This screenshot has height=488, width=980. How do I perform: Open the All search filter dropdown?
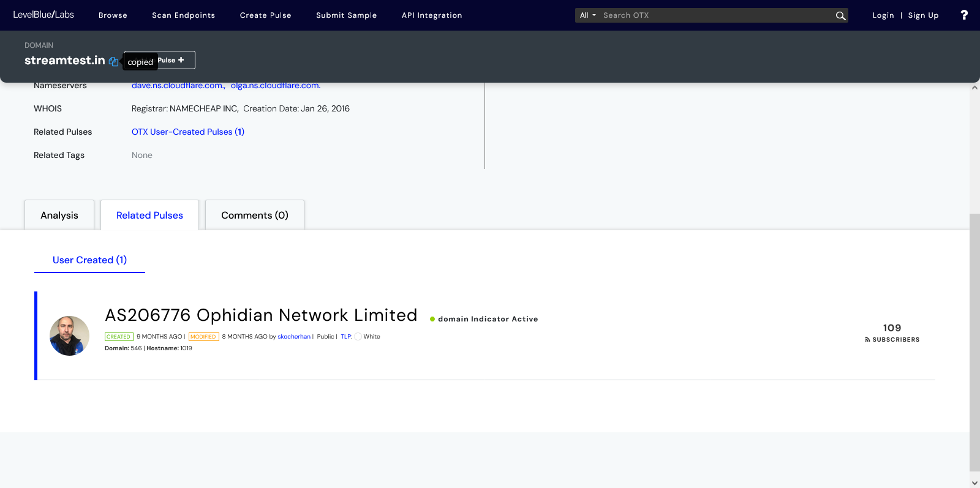[587, 15]
